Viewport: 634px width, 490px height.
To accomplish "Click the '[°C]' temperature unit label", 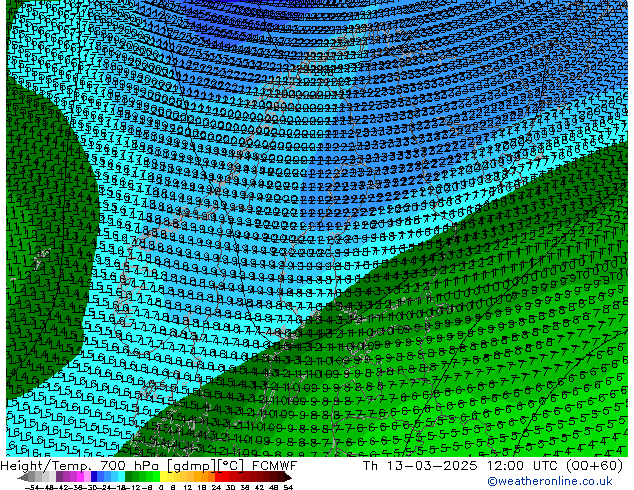I will tap(230, 466).
